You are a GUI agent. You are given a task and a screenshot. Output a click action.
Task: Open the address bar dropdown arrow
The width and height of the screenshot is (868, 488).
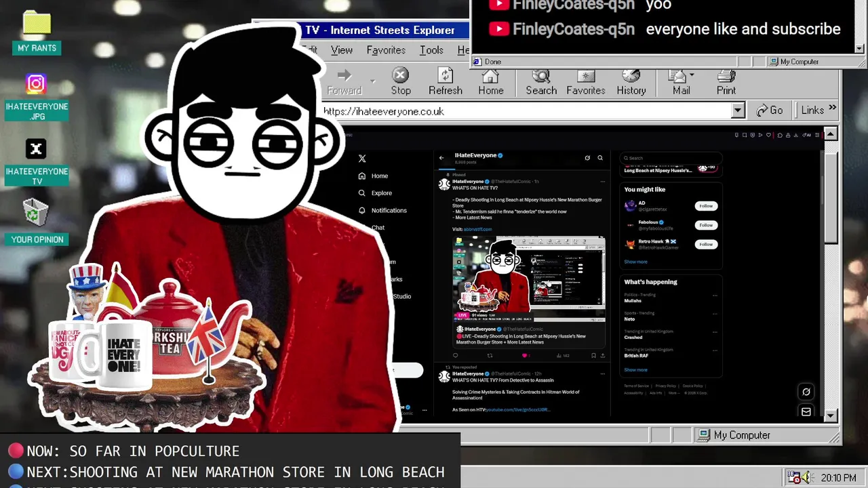(738, 110)
